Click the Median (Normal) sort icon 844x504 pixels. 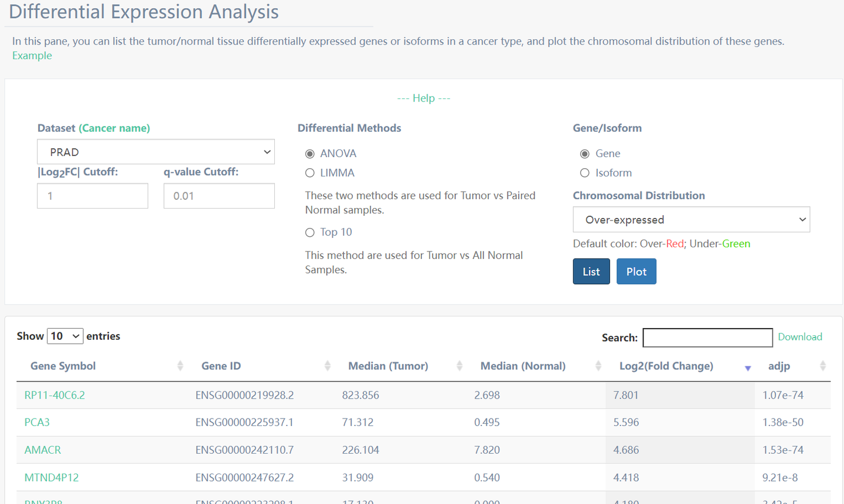pos(598,366)
